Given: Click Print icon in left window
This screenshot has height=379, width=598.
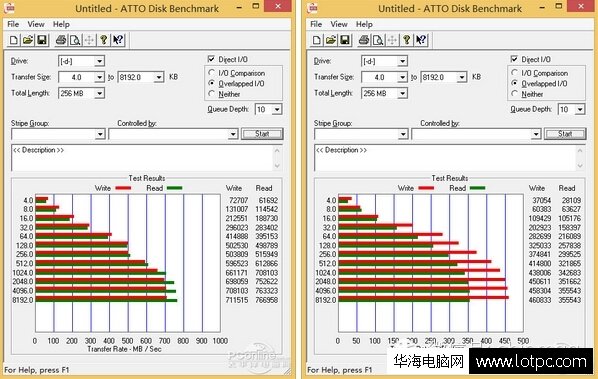Looking at the screenshot, I should [x=61, y=40].
